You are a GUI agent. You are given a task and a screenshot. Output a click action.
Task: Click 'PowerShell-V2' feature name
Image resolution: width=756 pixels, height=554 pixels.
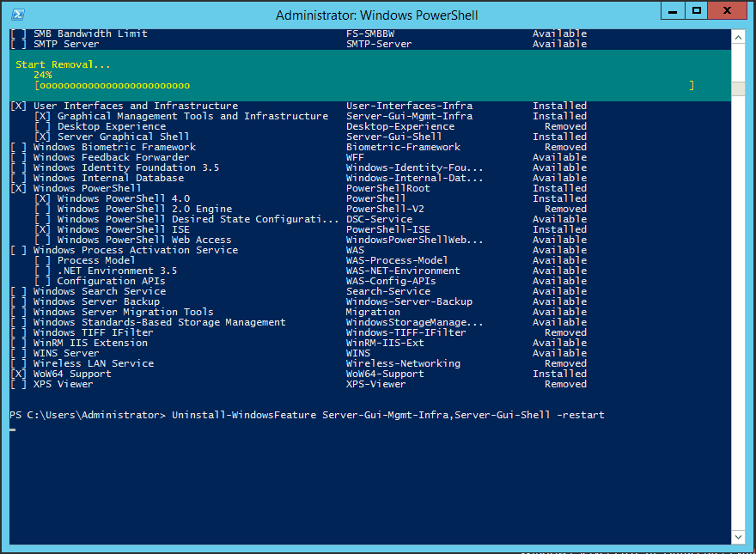tap(385, 209)
